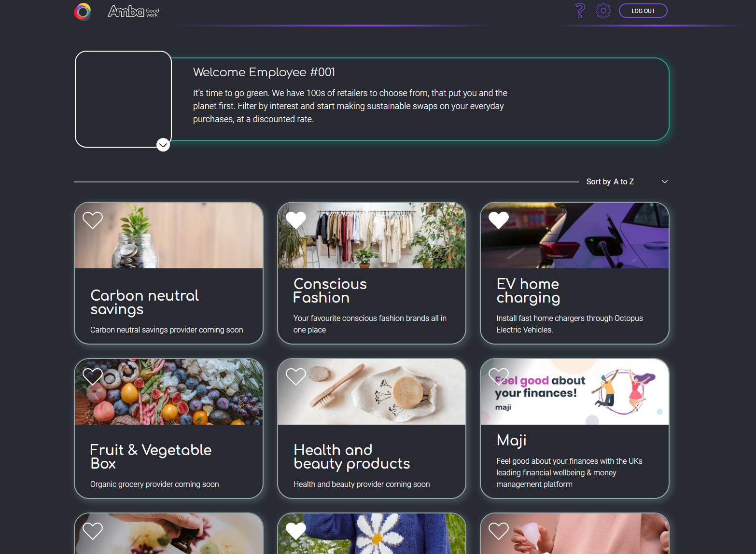Screen dimensions: 756x554
Task: Open the help question mark icon
Action: point(580,11)
